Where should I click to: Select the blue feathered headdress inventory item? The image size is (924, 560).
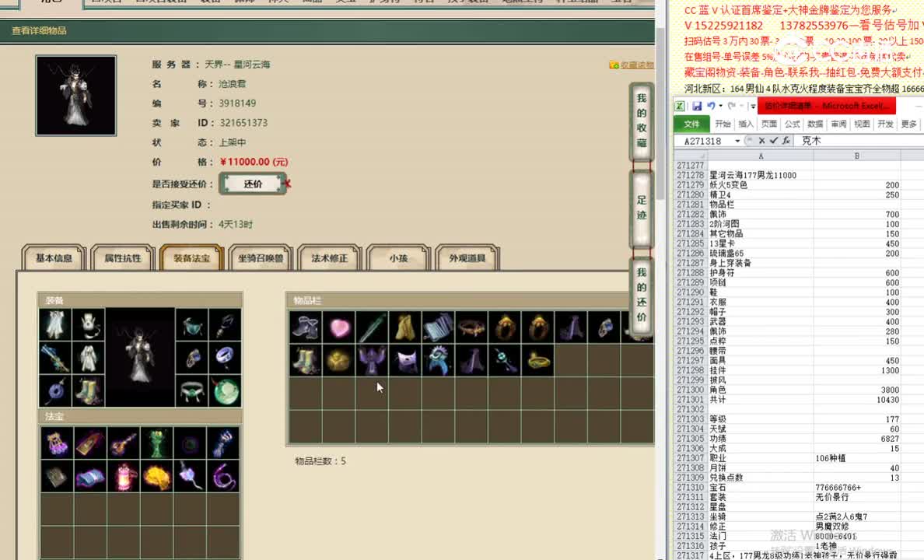pyautogui.click(x=439, y=360)
